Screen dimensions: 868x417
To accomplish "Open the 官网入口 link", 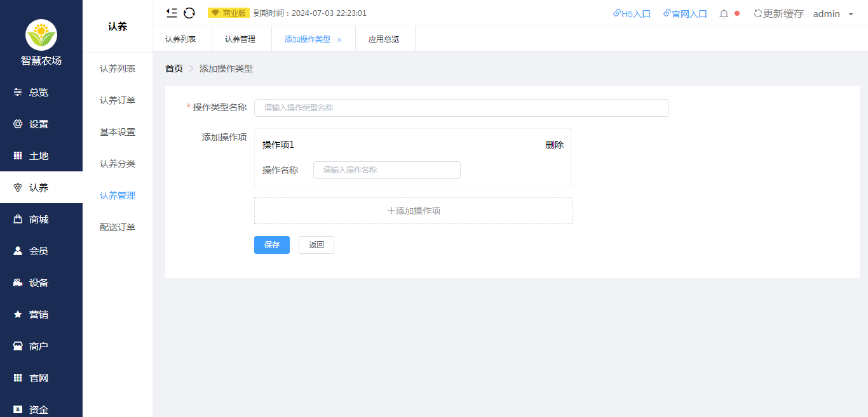I will pyautogui.click(x=685, y=13).
